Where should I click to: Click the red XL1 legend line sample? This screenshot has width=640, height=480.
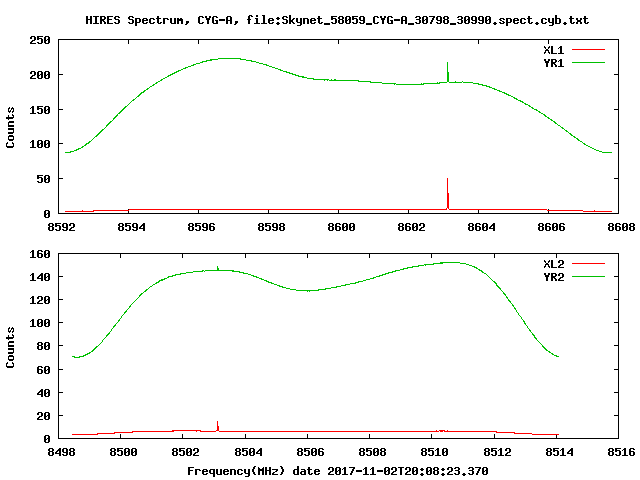[588, 50]
